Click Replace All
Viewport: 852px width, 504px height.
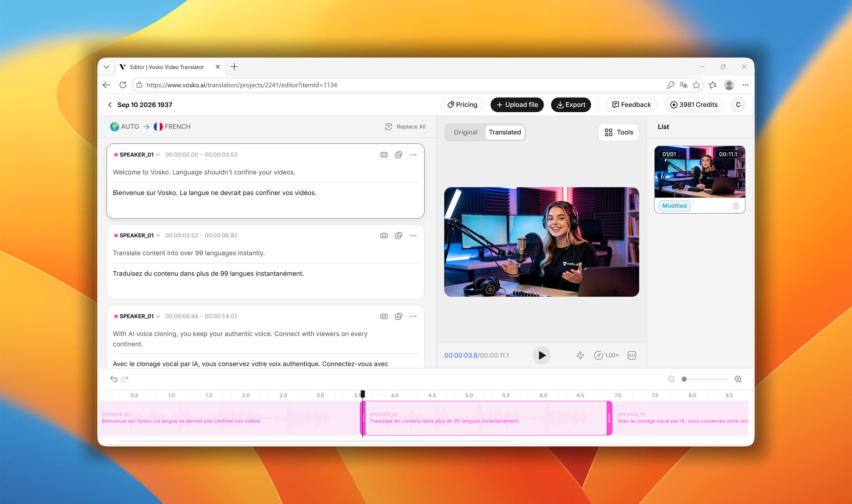pos(405,127)
